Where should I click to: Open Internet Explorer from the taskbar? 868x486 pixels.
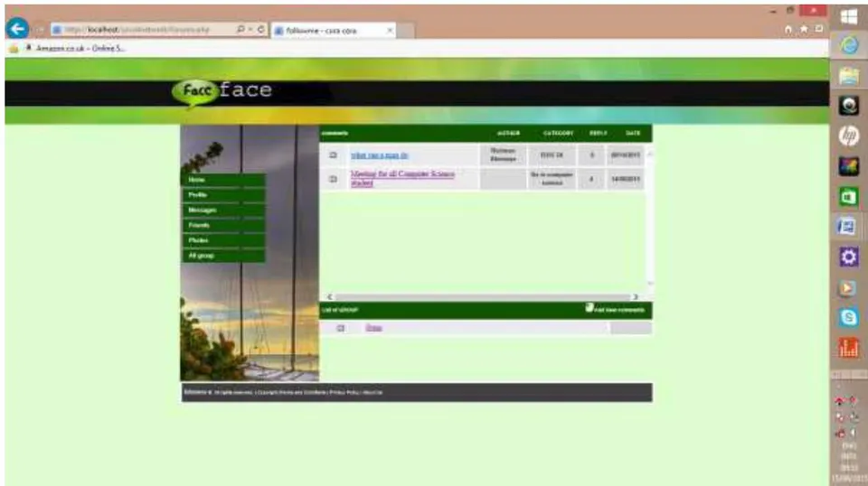tap(849, 45)
